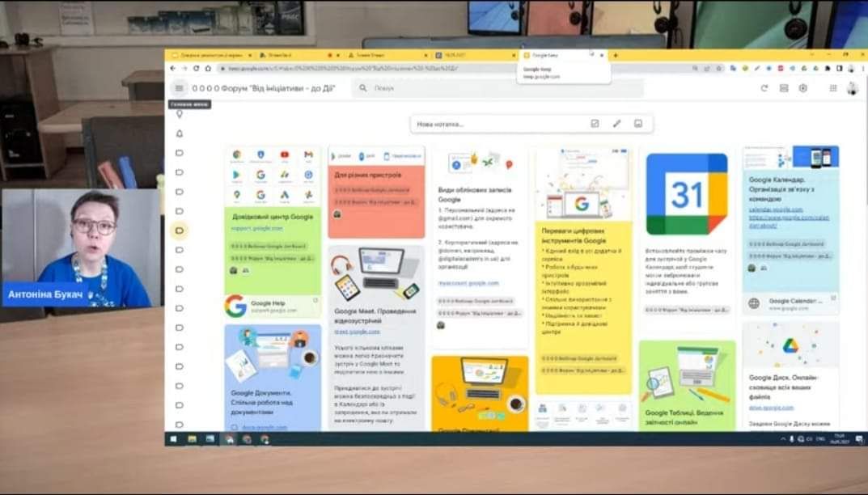The height and width of the screenshot is (495, 868).
Task: Open File Explorer from the taskbar
Action: (x=192, y=439)
